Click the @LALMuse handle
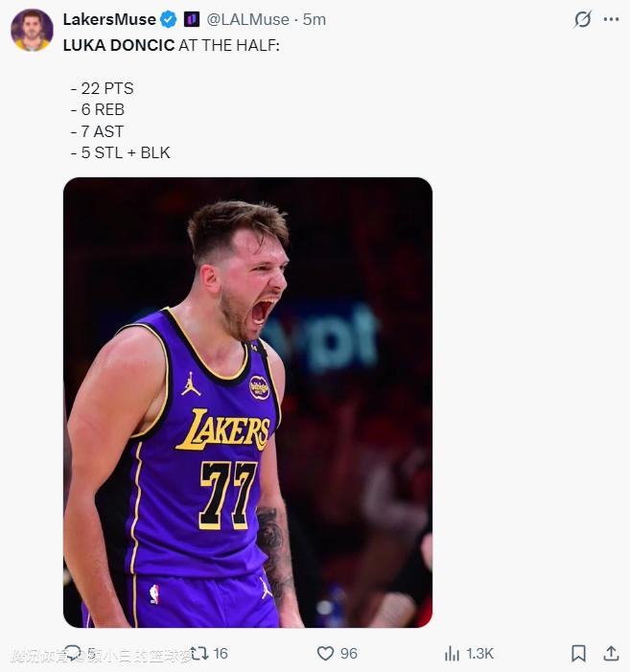Screen dimensions: 630x672 (247, 19)
